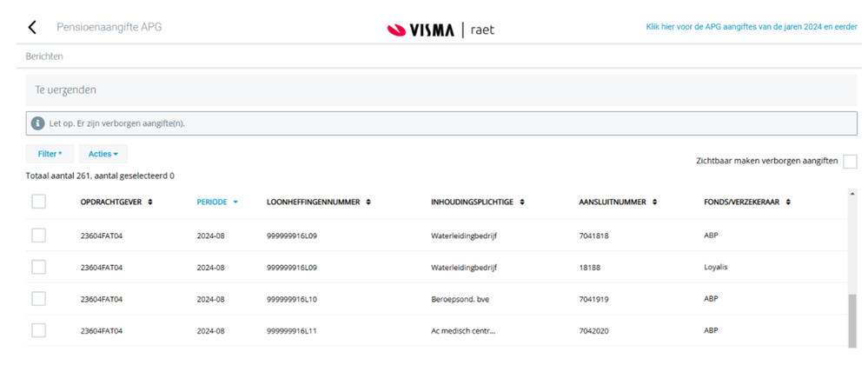
Task: Check the Beroepsond. bve row checkbox
Action: click(38, 299)
